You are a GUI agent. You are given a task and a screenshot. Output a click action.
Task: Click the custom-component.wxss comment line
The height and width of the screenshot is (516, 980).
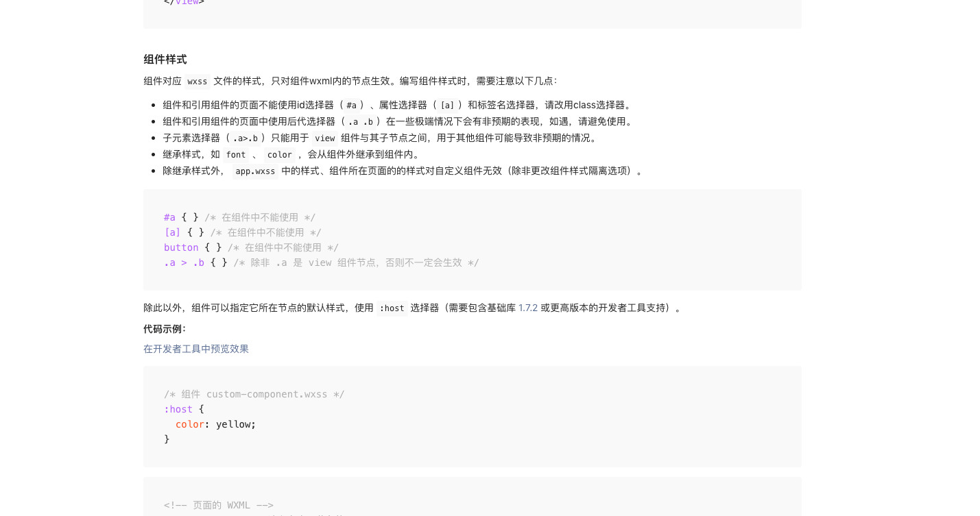(x=254, y=394)
